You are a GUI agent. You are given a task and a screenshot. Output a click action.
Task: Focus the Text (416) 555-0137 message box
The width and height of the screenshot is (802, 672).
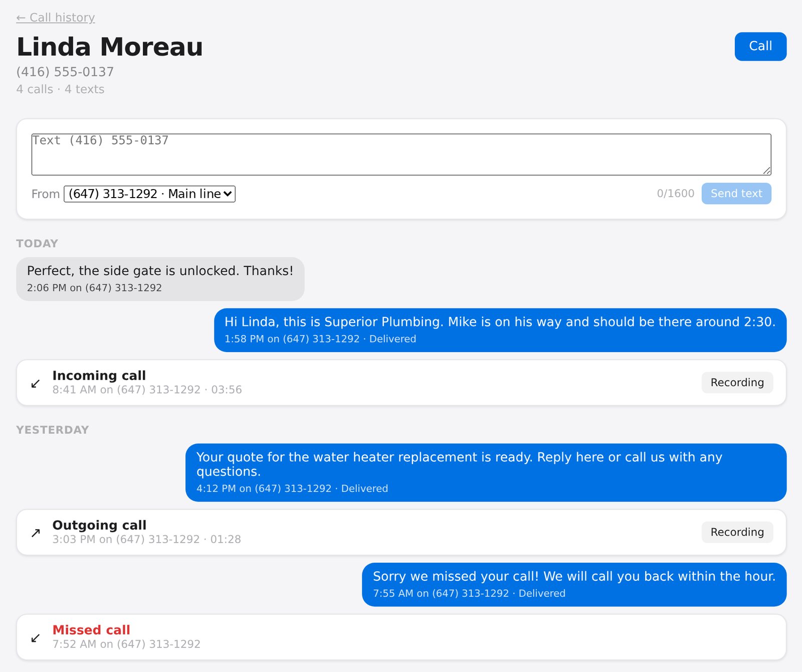point(401,154)
